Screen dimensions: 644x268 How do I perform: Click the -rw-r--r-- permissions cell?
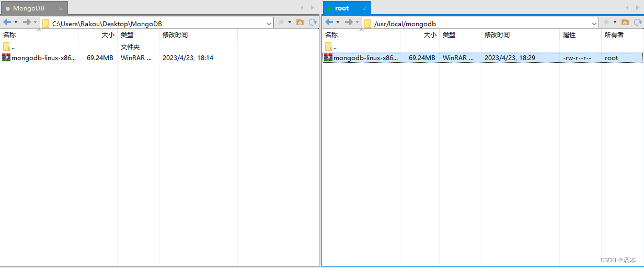click(577, 58)
